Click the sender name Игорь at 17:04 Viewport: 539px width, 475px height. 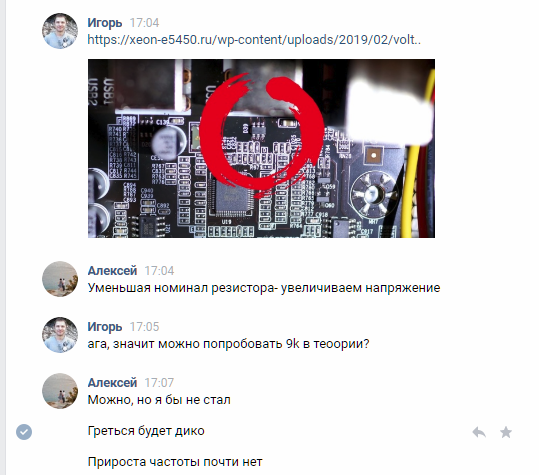(104, 23)
